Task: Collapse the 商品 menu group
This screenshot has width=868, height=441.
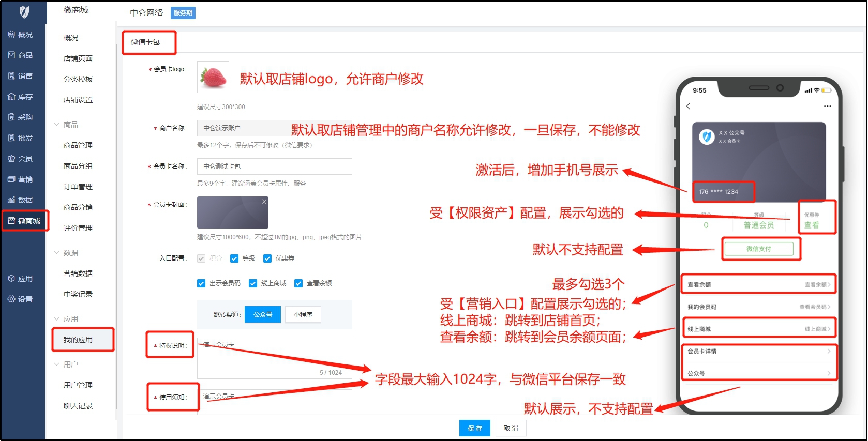Action: click(x=57, y=125)
